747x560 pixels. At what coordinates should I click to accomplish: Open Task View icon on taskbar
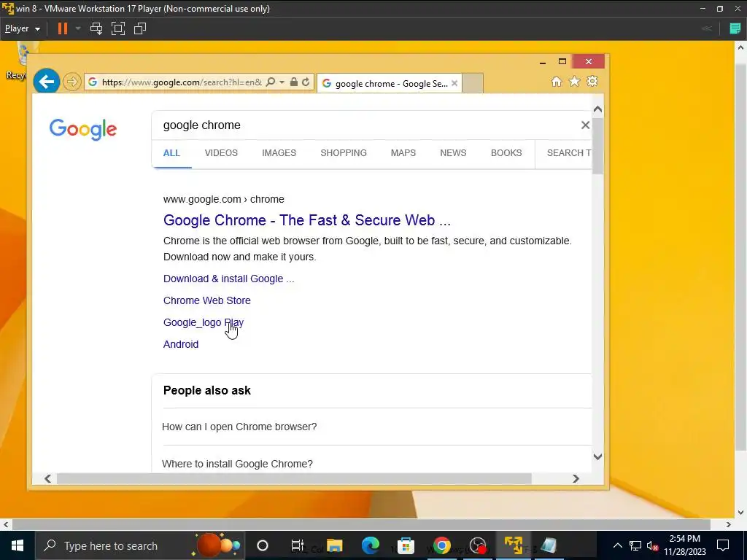pos(298,545)
